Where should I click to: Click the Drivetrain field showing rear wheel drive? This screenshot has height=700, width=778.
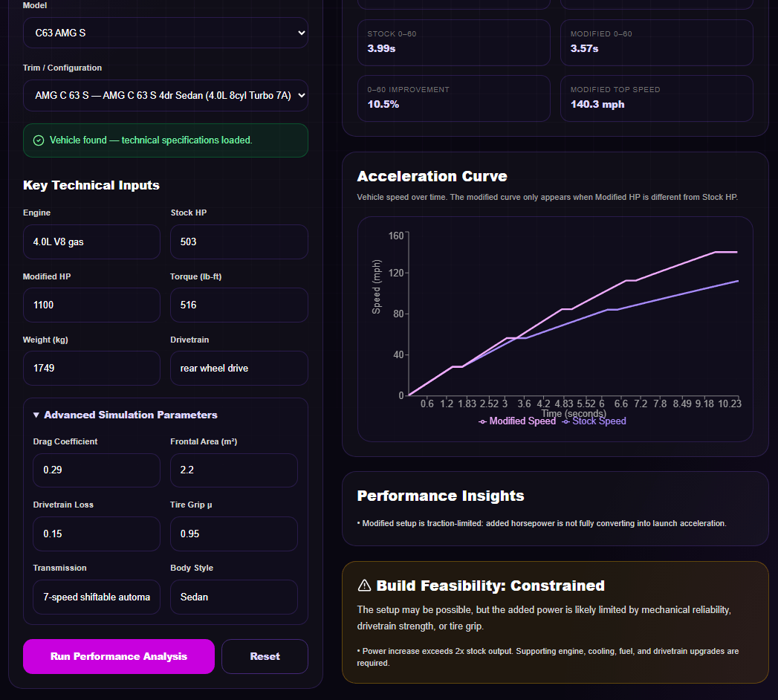[239, 368]
